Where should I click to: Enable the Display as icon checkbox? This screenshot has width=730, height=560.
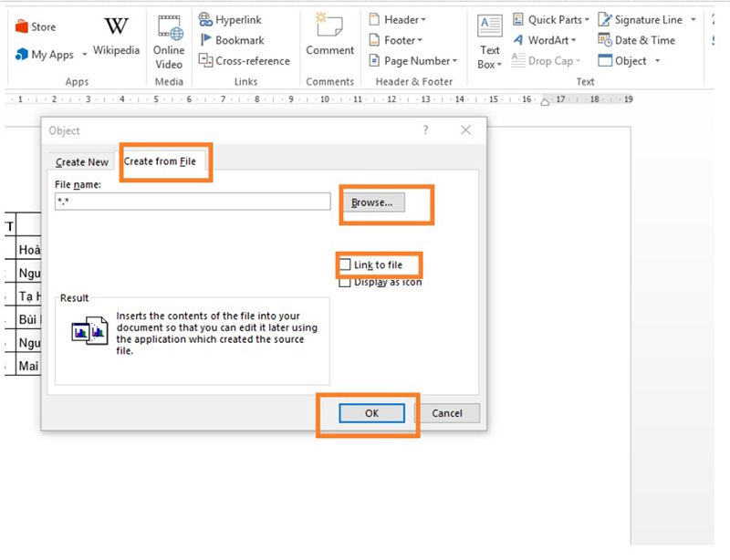click(345, 283)
